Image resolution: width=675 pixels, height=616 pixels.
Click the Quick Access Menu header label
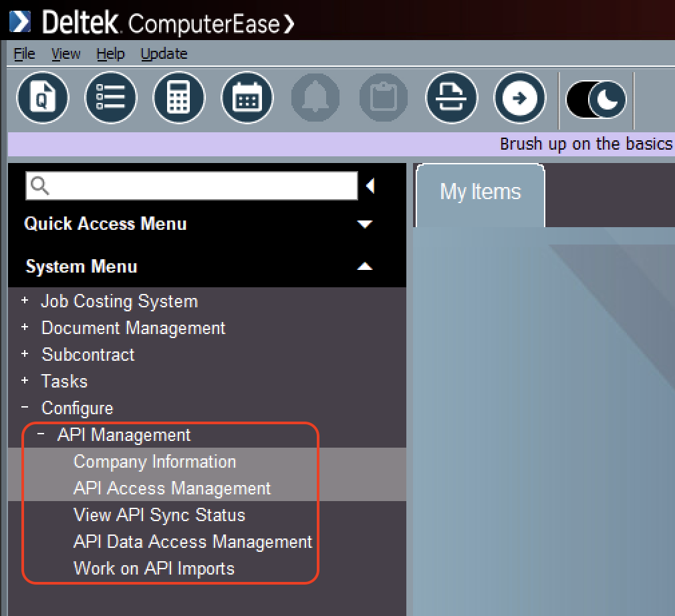106,224
